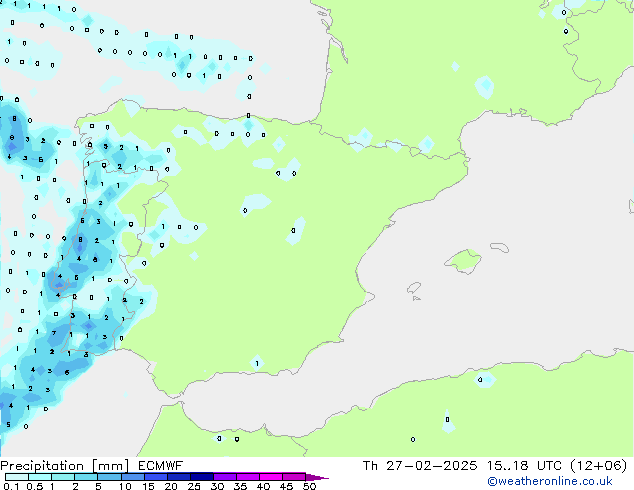Click the 15–20 mm legend swatch
634x490 pixels.
point(155,477)
